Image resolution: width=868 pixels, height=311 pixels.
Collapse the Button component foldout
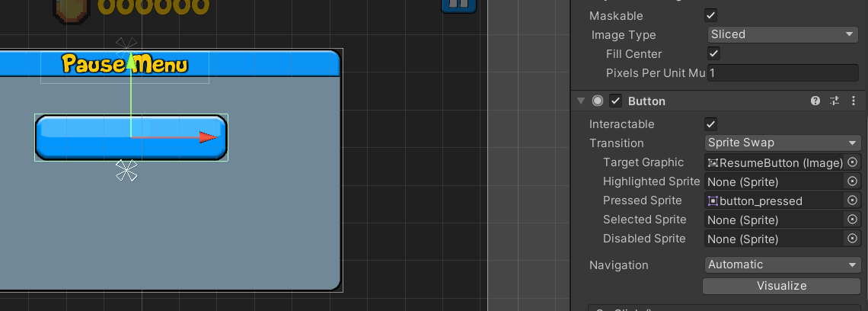click(x=581, y=101)
